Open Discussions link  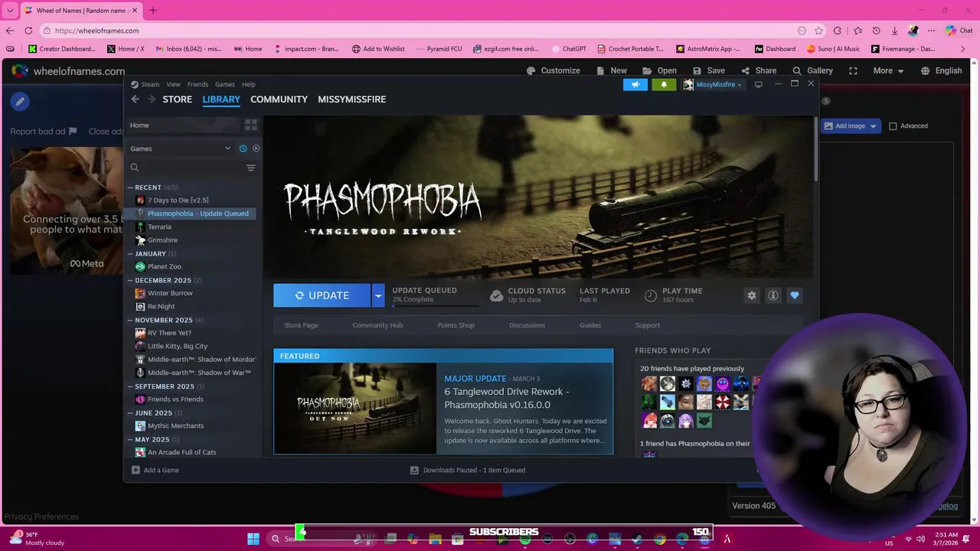pyautogui.click(x=527, y=325)
